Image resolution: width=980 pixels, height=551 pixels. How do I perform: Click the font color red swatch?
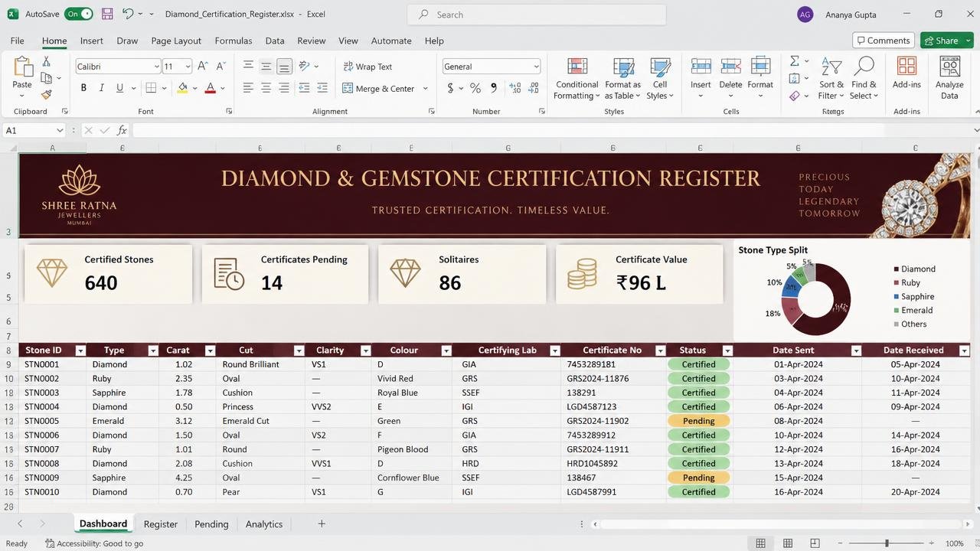point(210,88)
